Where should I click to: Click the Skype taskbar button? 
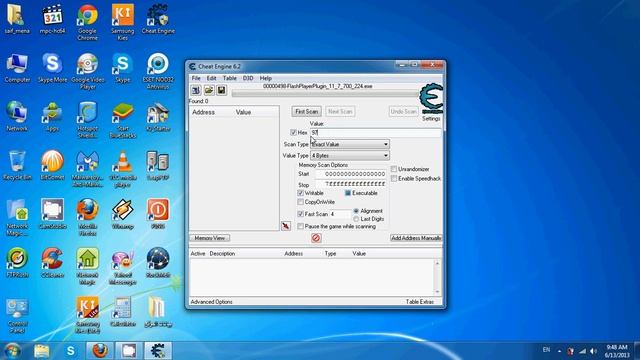pyautogui.click(x=71, y=351)
